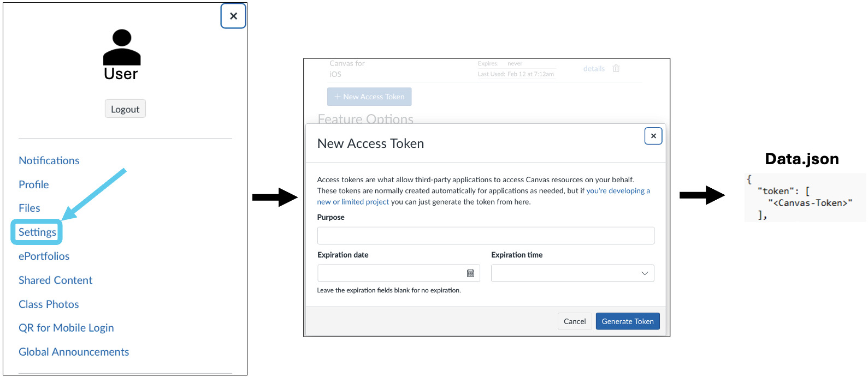Click the Purpose text field
Image resolution: width=868 pixels, height=377 pixels.
486,236
